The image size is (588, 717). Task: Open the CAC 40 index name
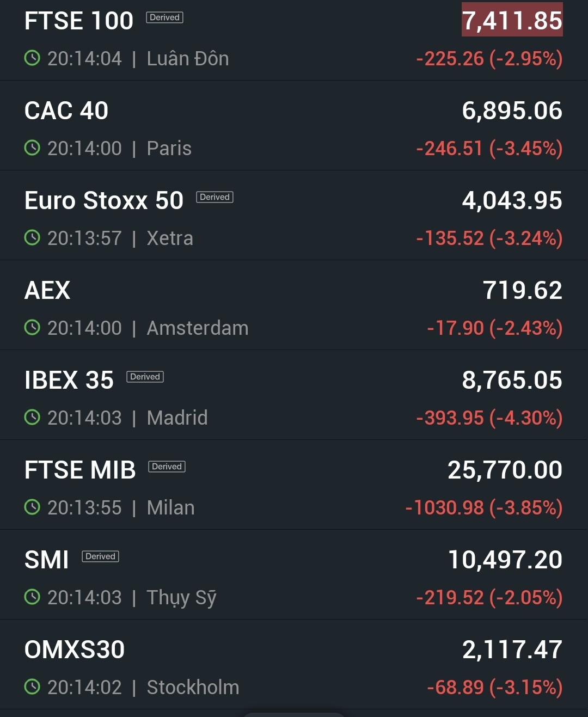pyautogui.click(x=66, y=111)
